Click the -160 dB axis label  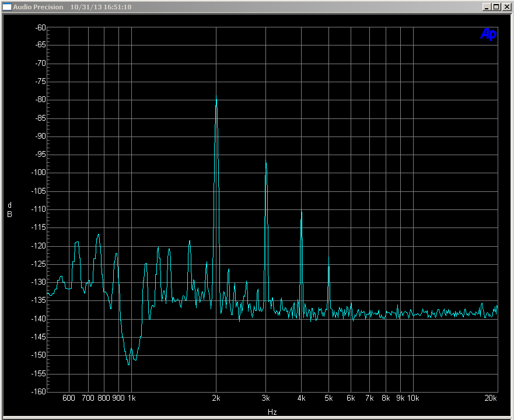pyautogui.click(x=39, y=391)
